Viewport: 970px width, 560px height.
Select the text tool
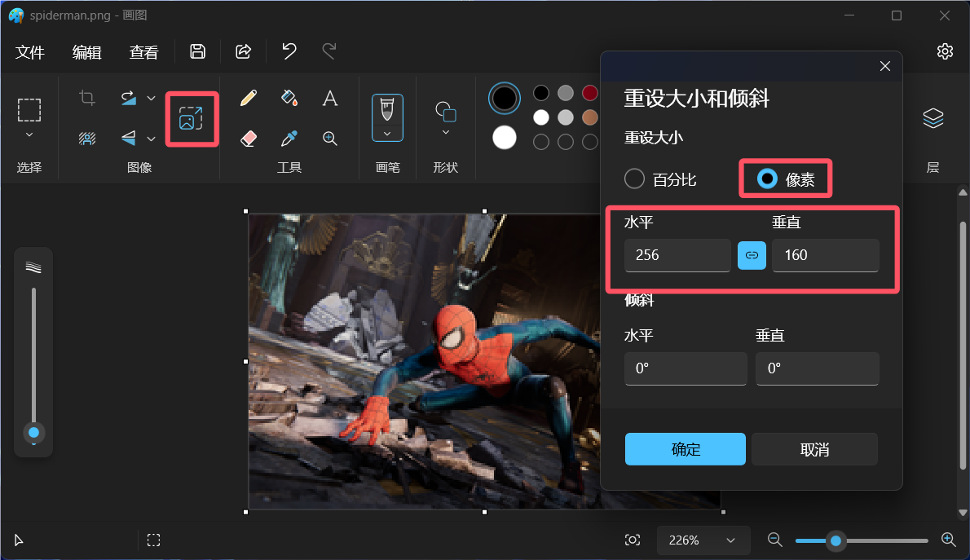click(x=330, y=98)
